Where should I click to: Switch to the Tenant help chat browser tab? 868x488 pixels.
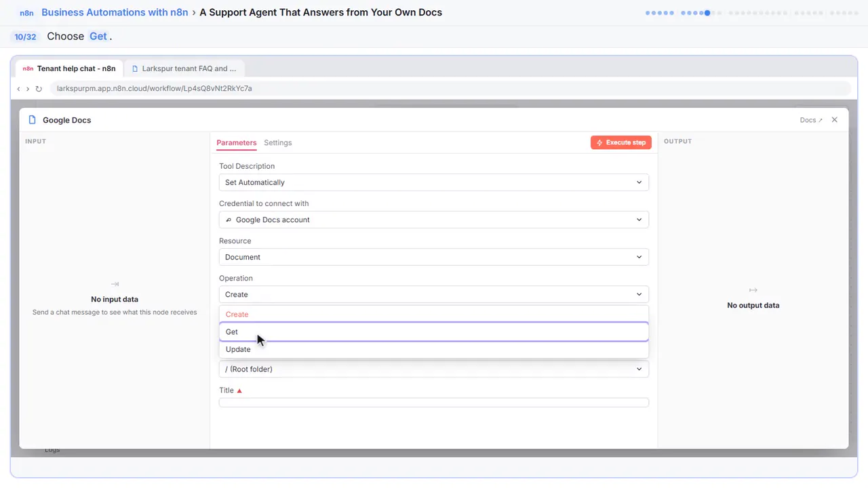[x=69, y=68]
